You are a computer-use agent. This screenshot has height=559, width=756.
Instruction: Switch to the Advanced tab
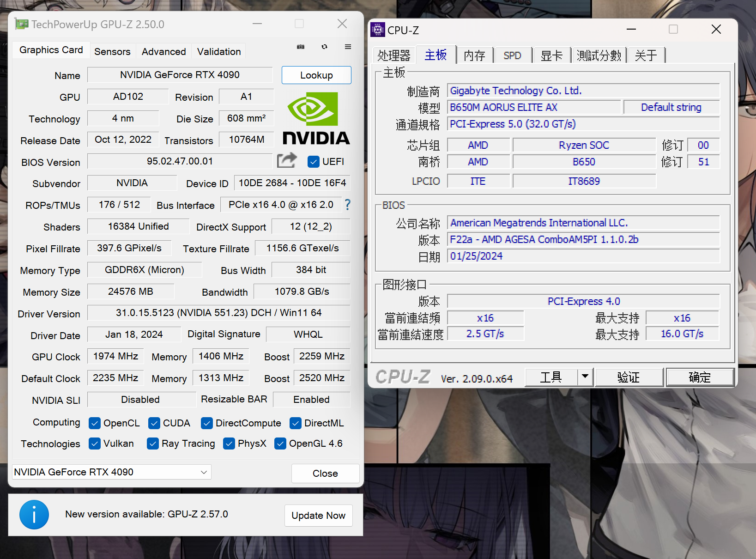[x=163, y=52]
